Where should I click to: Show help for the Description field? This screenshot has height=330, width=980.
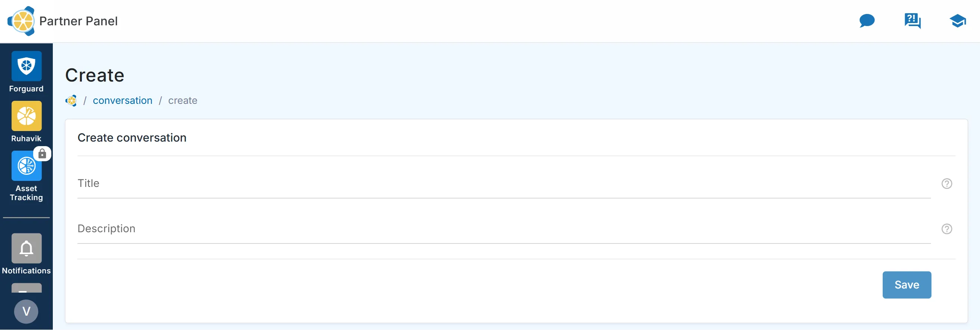[x=946, y=229]
